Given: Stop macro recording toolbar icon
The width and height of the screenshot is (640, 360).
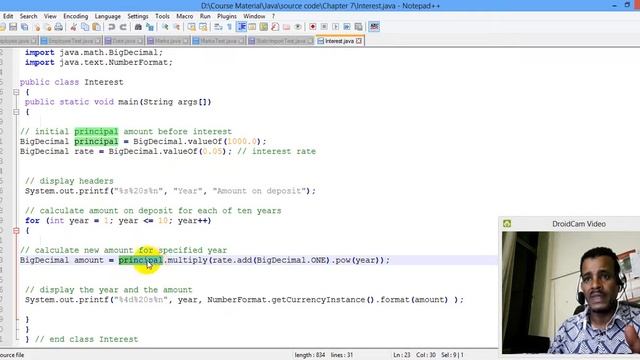Looking at the screenshot, I should click(x=324, y=27).
